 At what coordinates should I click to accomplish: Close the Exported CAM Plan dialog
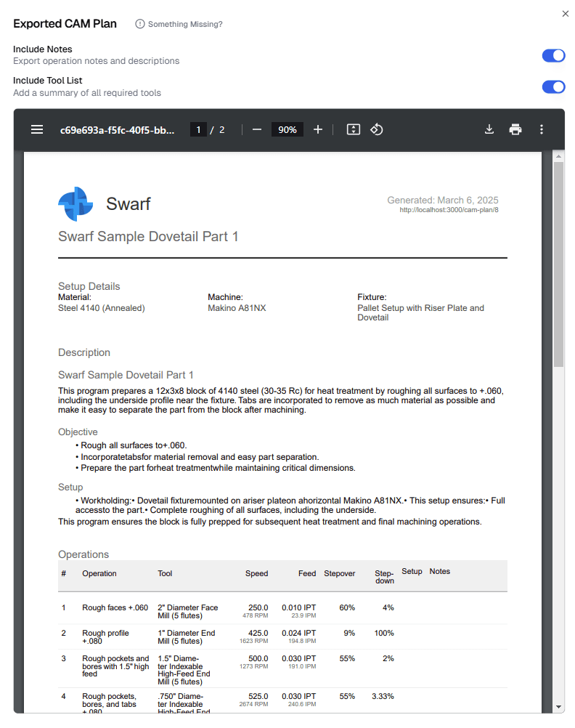[565, 14]
